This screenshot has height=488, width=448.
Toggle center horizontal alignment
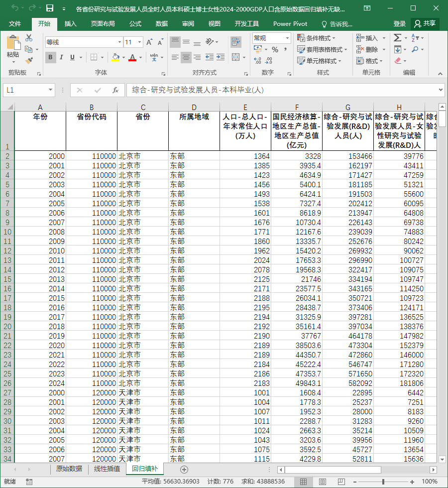[186, 57]
